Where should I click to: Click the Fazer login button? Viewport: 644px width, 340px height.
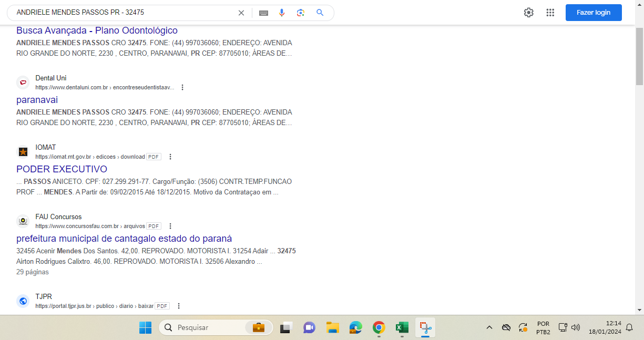pos(594,13)
